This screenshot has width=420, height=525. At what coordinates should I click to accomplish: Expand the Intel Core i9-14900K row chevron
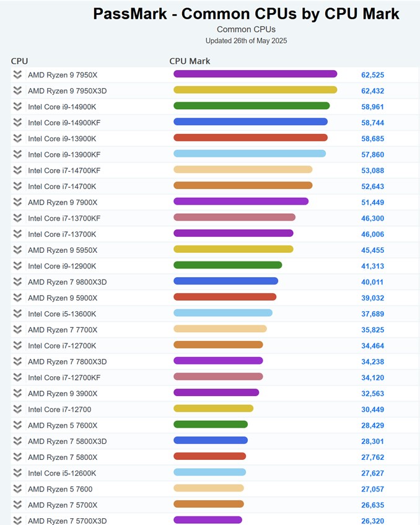coord(17,107)
